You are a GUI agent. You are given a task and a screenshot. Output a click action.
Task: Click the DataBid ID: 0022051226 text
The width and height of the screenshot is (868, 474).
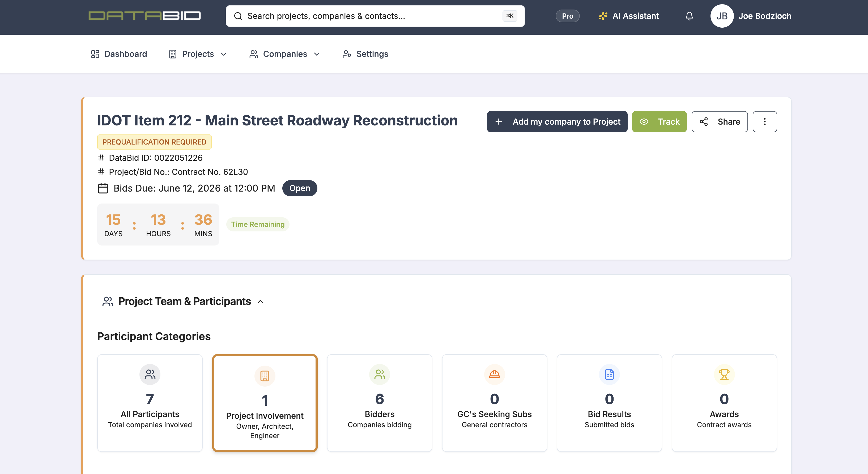pyautogui.click(x=156, y=158)
